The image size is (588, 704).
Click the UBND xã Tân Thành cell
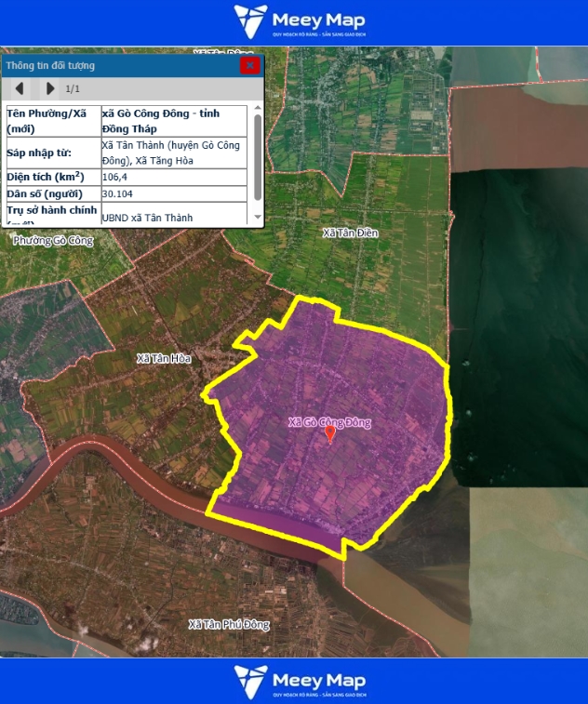[174, 218]
